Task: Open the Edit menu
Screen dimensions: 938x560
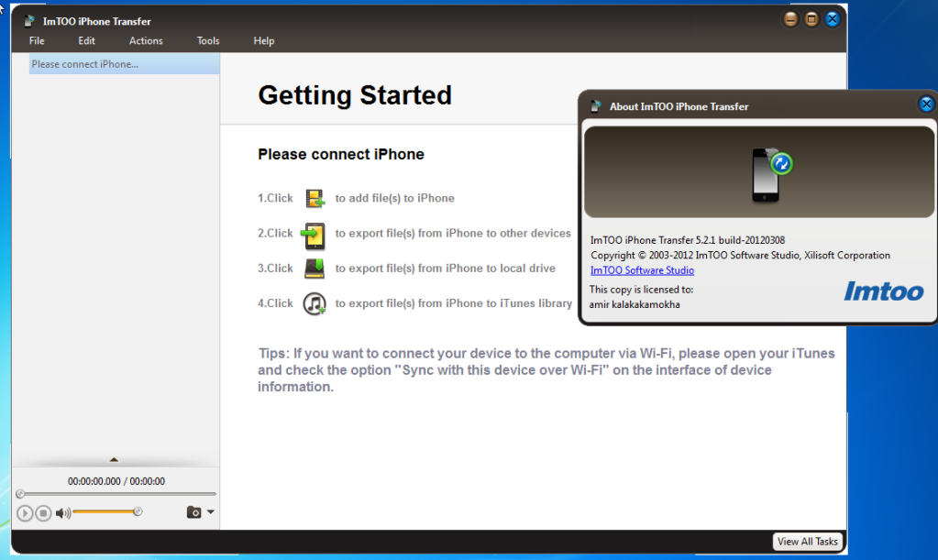Action: (x=86, y=40)
